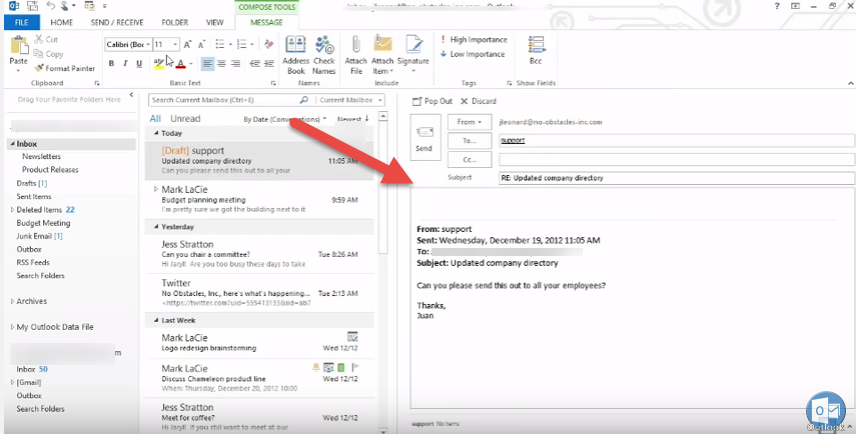This screenshot has height=434, width=856.
Task: Open the Newsletters folder
Action: (41, 156)
